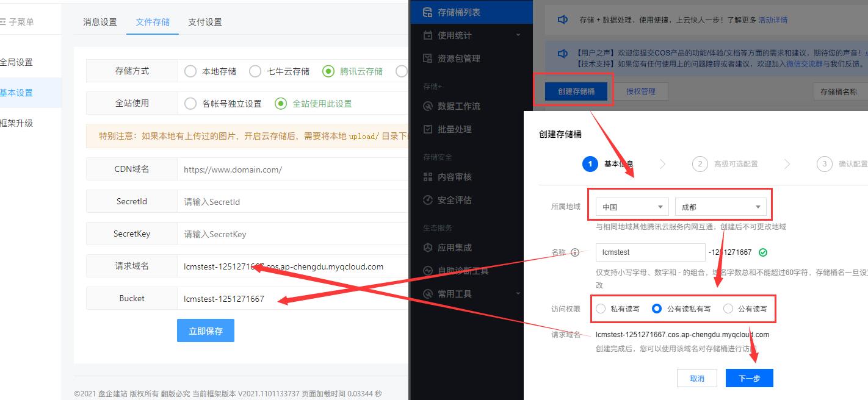Click the 常用工具 sidebar icon
This screenshot has height=400, width=868.
pyautogui.click(x=428, y=294)
